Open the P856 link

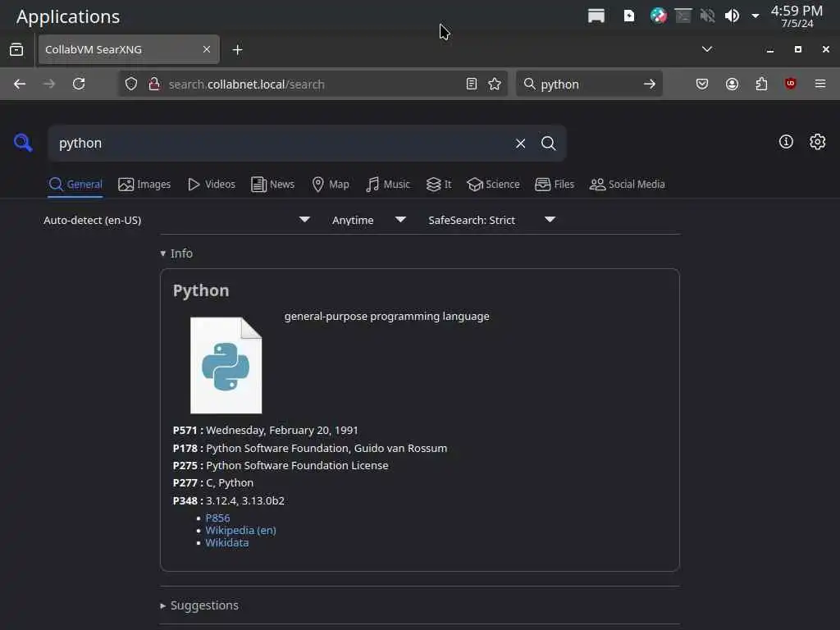[x=217, y=518]
